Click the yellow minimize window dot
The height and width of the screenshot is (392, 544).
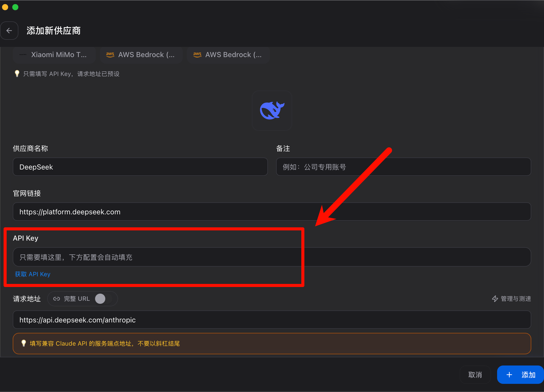pyautogui.click(x=5, y=7)
